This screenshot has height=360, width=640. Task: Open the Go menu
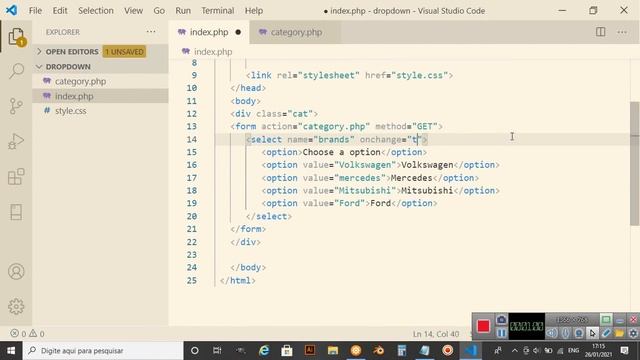pyautogui.click(x=159, y=11)
